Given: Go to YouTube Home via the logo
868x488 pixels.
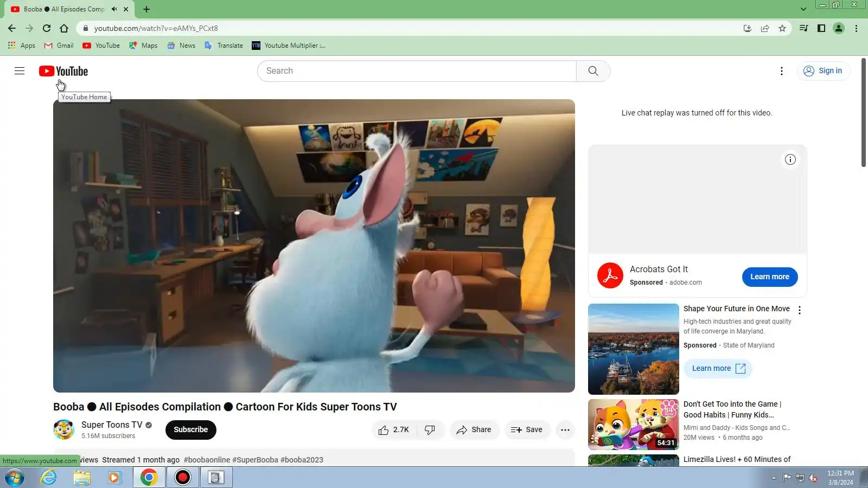Looking at the screenshot, I should (63, 71).
